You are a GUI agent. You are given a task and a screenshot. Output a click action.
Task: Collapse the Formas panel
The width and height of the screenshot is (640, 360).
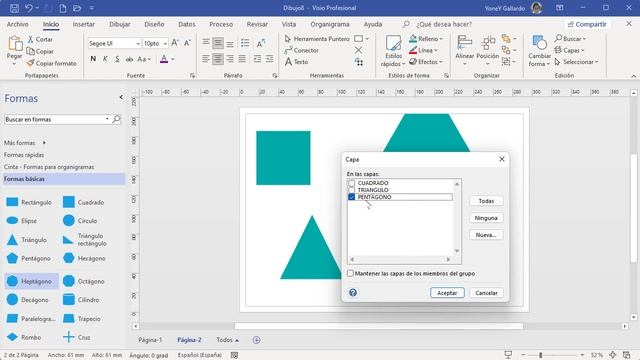tap(121, 97)
